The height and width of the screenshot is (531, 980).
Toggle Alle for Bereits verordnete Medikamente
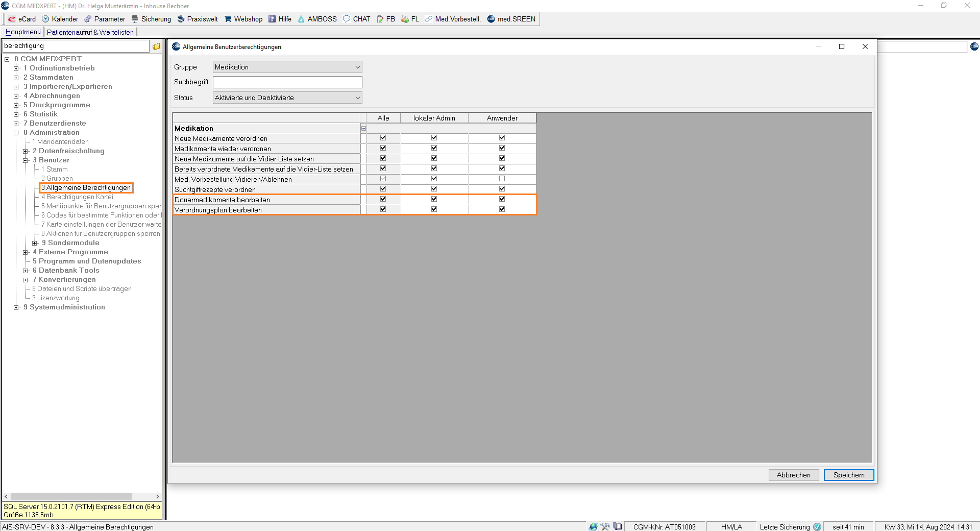[x=383, y=168]
